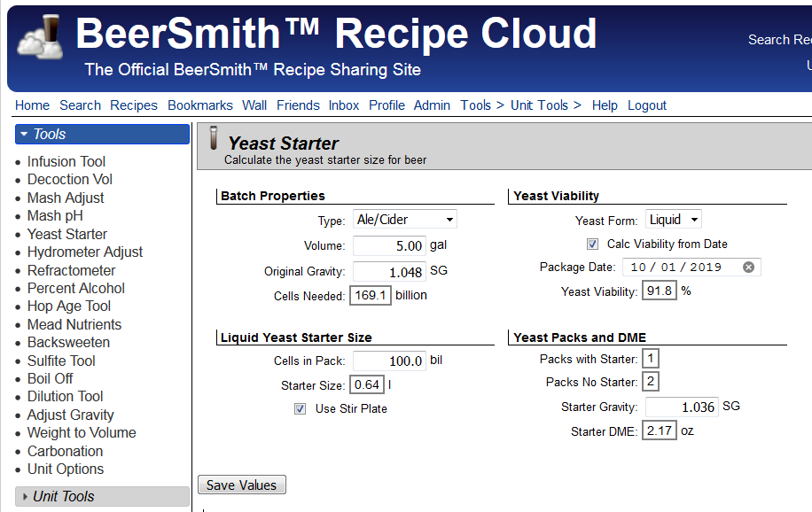Open Infusion Tool in the sidebar
Image resolution: width=812 pixels, height=512 pixels.
click(66, 161)
